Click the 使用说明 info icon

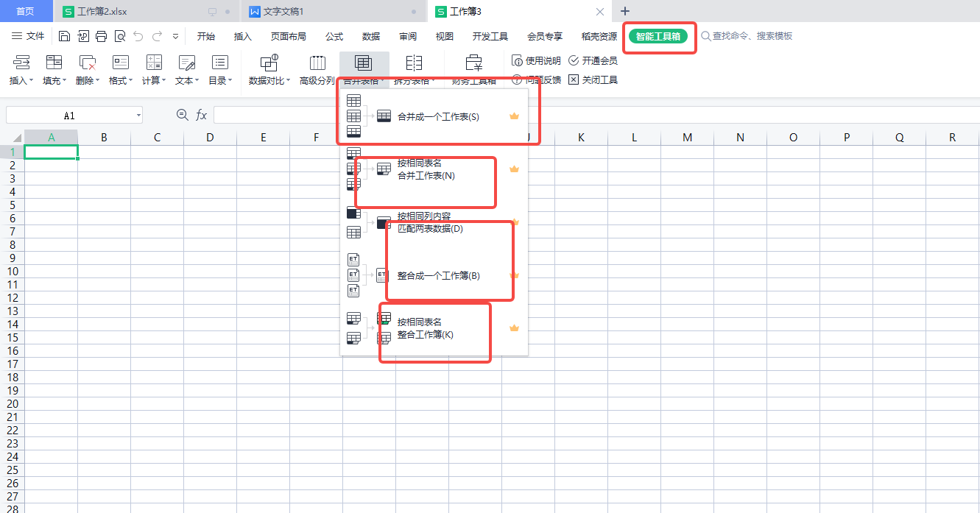click(517, 60)
